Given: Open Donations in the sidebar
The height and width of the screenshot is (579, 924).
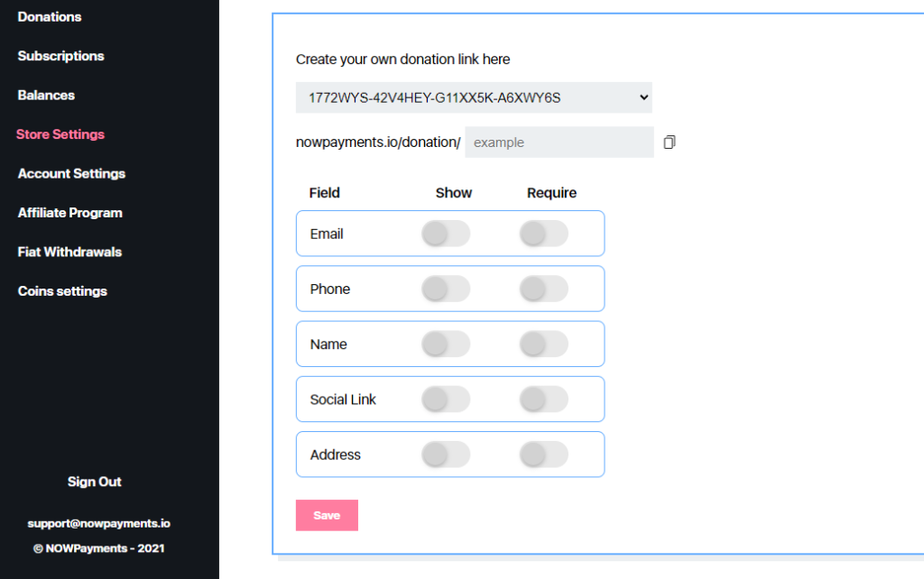Looking at the screenshot, I should tap(50, 17).
